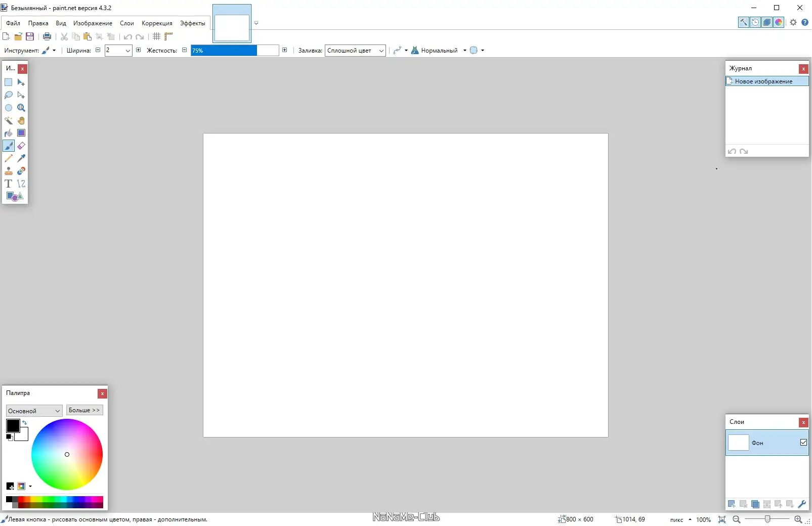Viewport: 812px width, 526px height.
Task: Open the Эффекты menu
Action: click(193, 23)
